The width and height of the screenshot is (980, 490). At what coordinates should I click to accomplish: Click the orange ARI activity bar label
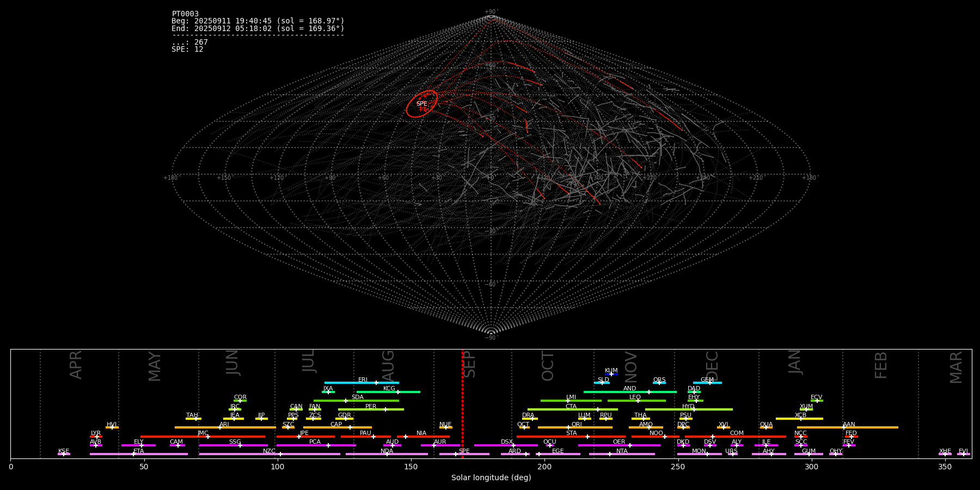[224, 424]
